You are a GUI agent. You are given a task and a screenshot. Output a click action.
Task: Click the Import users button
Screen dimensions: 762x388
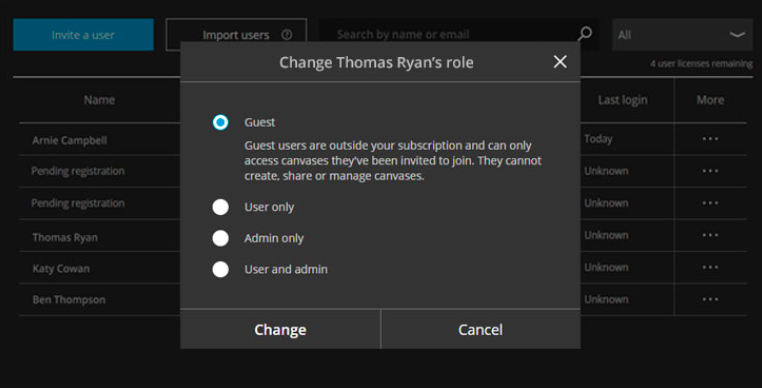(236, 35)
